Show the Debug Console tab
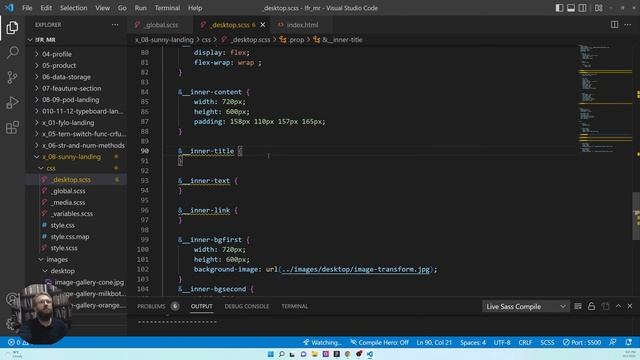Image resolution: width=640 pixels, height=360 pixels. [x=247, y=306]
